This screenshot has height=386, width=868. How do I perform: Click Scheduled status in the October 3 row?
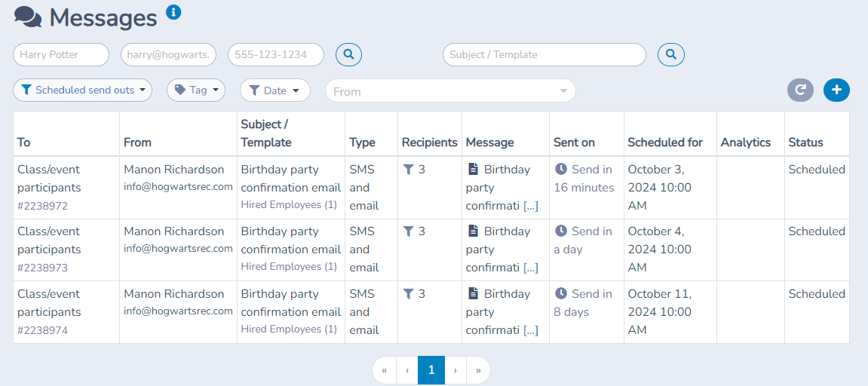click(817, 170)
